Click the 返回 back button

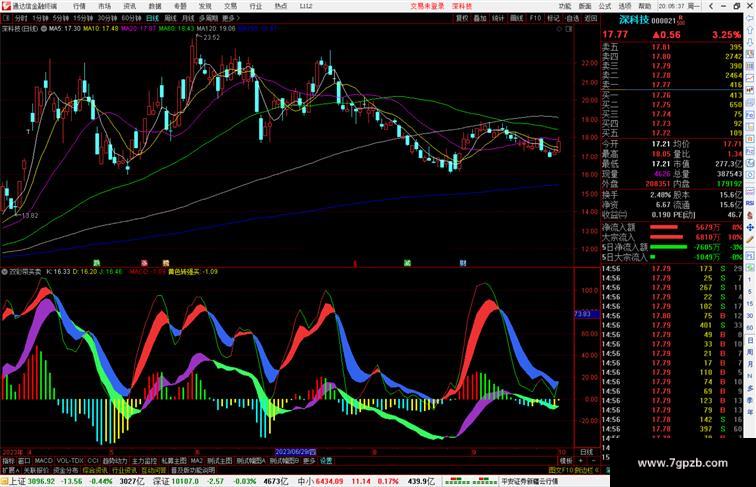tap(591, 18)
